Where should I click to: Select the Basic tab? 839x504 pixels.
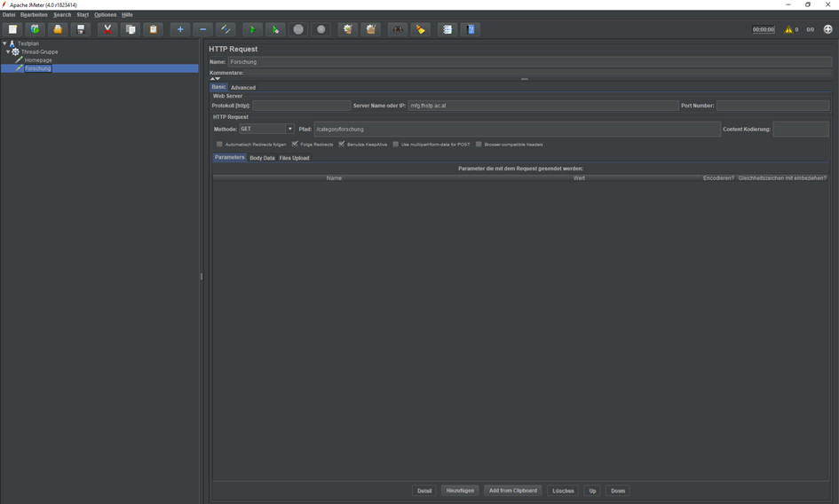[x=218, y=87]
